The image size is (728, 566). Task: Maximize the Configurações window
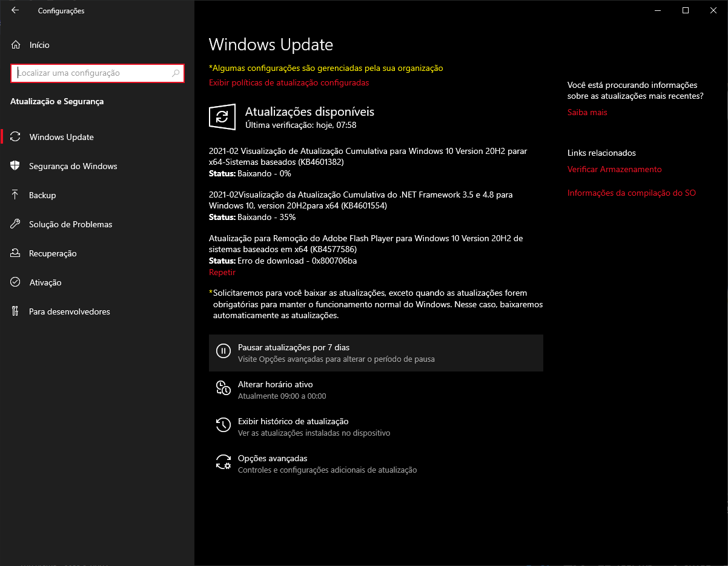pyautogui.click(x=686, y=10)
